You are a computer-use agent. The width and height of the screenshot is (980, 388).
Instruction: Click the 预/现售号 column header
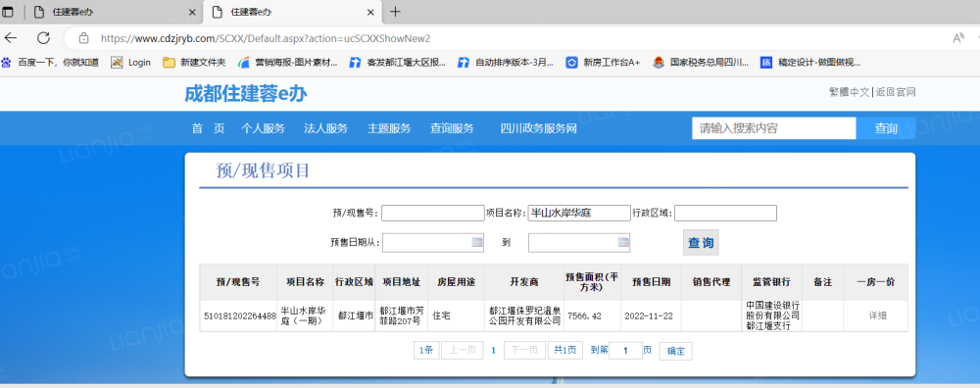point(238,282)
